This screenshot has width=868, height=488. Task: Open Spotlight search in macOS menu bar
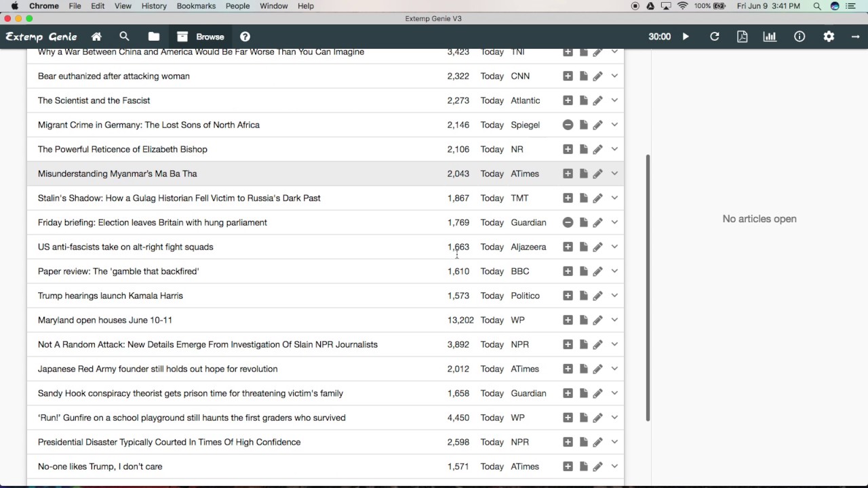click(x=817, y=6)
